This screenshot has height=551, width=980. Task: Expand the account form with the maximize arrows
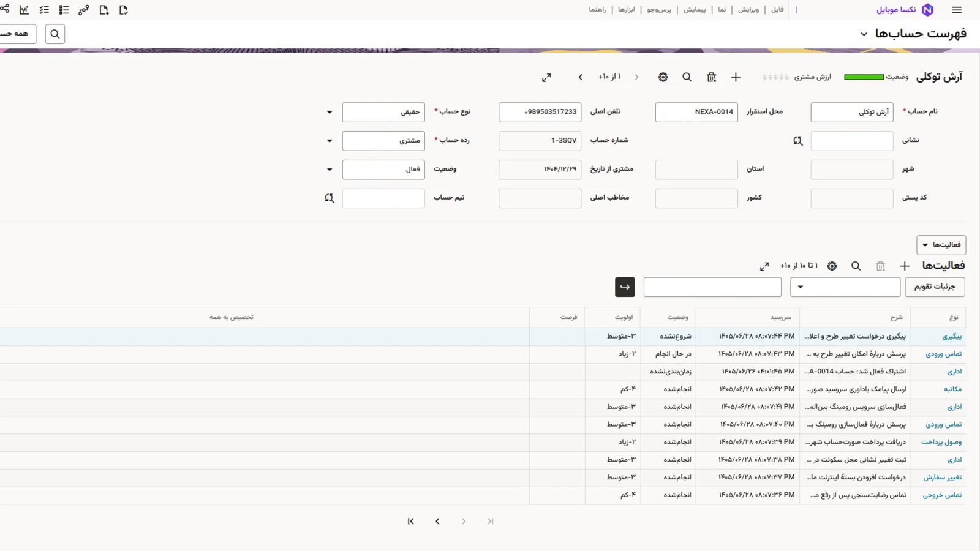[x=546, y=77]
